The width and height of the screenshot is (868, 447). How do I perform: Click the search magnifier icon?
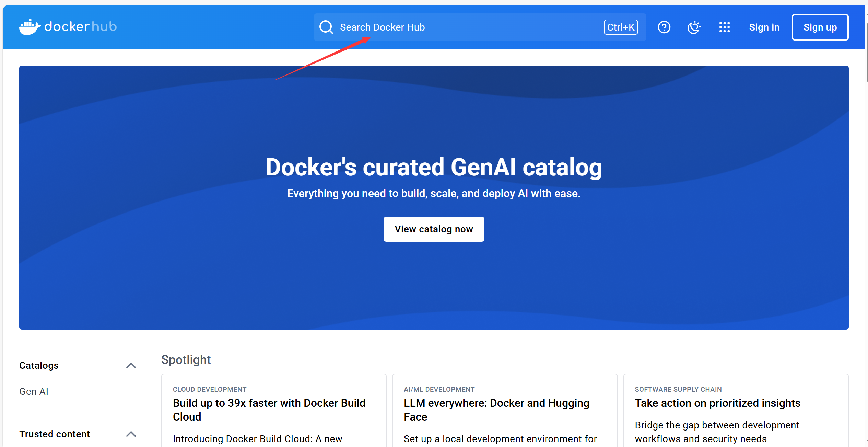click(326, 27)
